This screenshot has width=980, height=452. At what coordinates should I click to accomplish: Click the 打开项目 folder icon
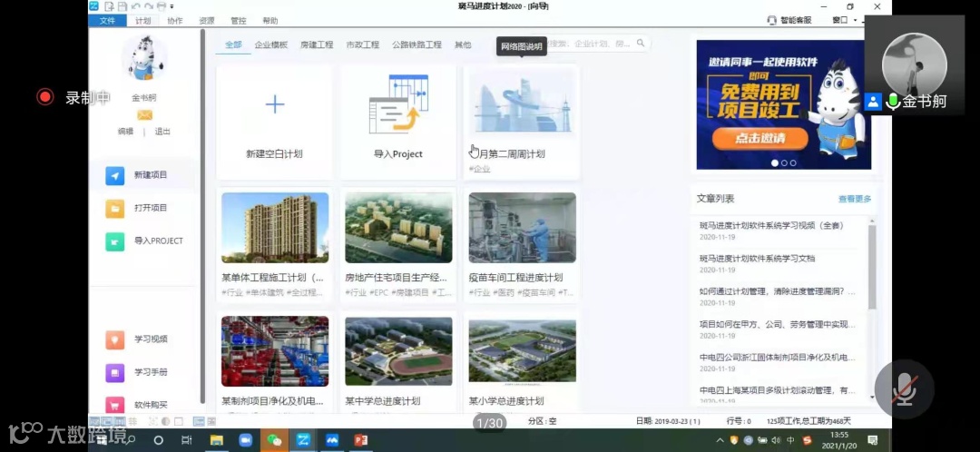(x=115, y=208)
